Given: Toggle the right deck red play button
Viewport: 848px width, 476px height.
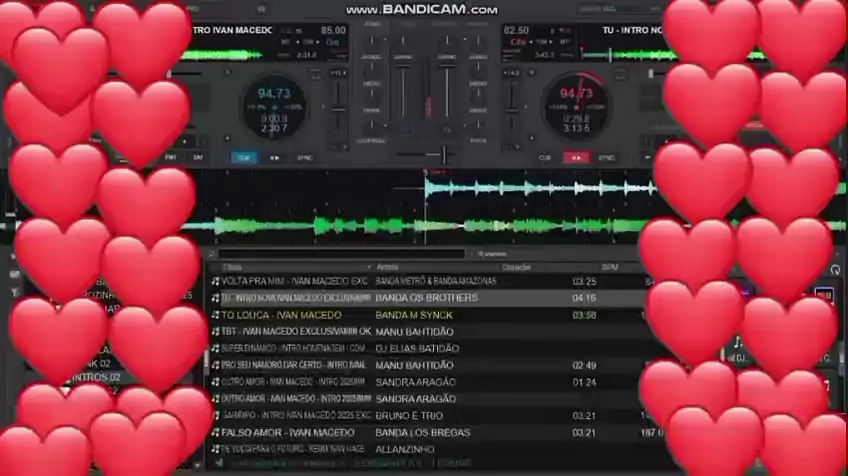Looking at the screenshot, I should click(x=575, y=157).
